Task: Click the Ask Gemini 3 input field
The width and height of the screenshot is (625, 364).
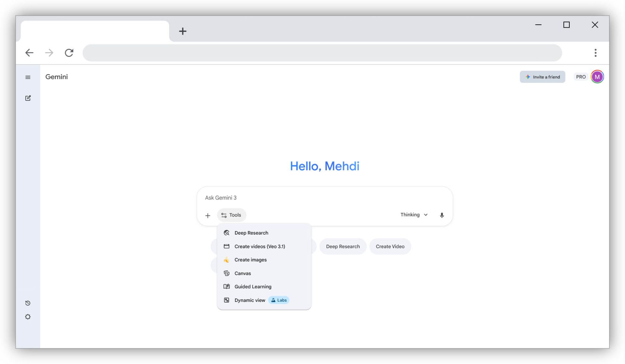Action: (x=325, y=197)
